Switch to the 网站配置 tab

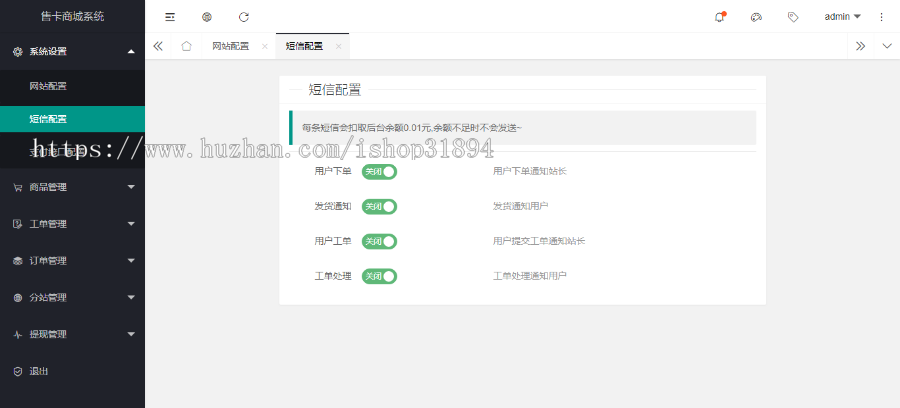[231, 46]
